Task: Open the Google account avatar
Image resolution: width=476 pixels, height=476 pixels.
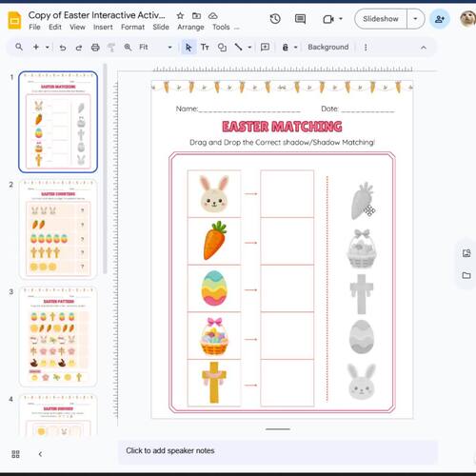Action: [468, 19]
